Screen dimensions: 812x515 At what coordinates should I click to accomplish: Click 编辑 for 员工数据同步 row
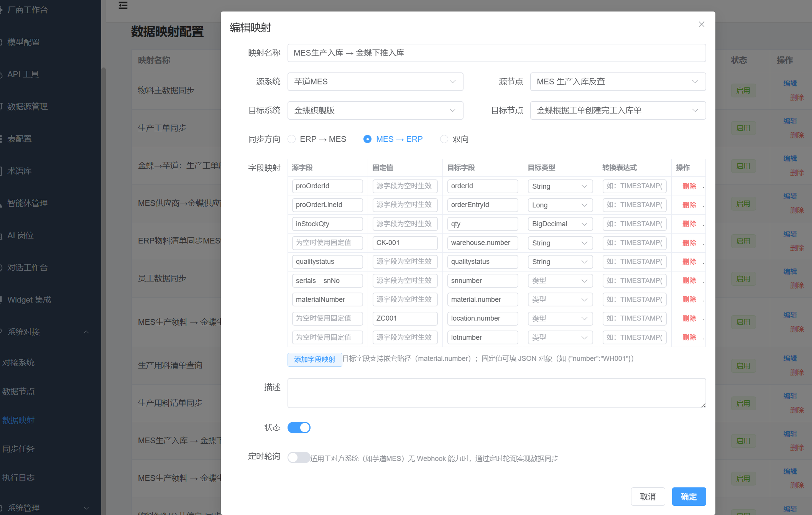tap(790, 271)
